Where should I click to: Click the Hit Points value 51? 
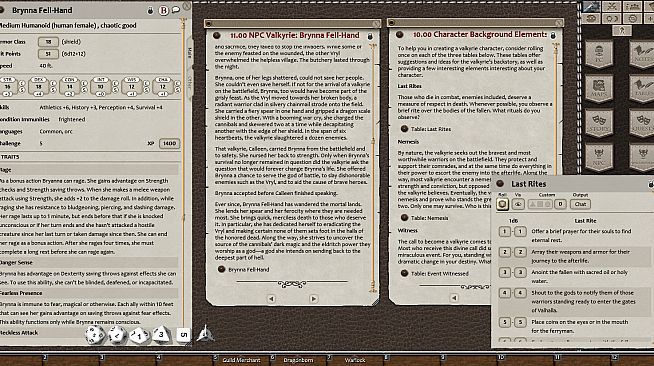click(48, 54)
